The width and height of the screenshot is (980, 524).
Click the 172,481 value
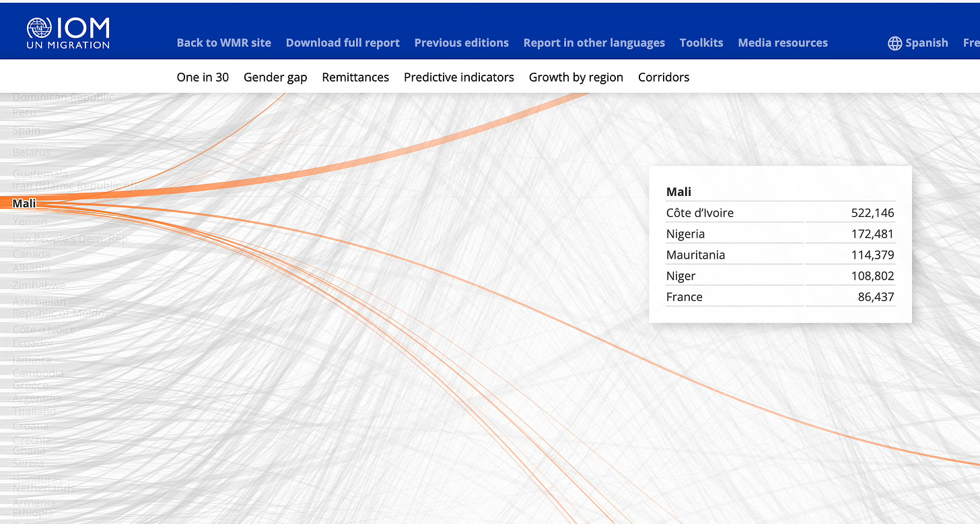872,234
